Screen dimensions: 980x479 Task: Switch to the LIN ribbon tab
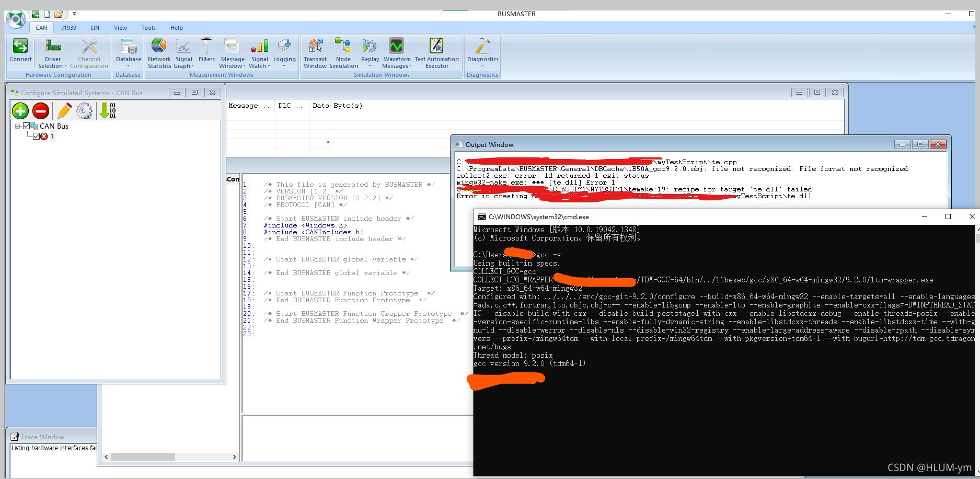pos(95,28)
